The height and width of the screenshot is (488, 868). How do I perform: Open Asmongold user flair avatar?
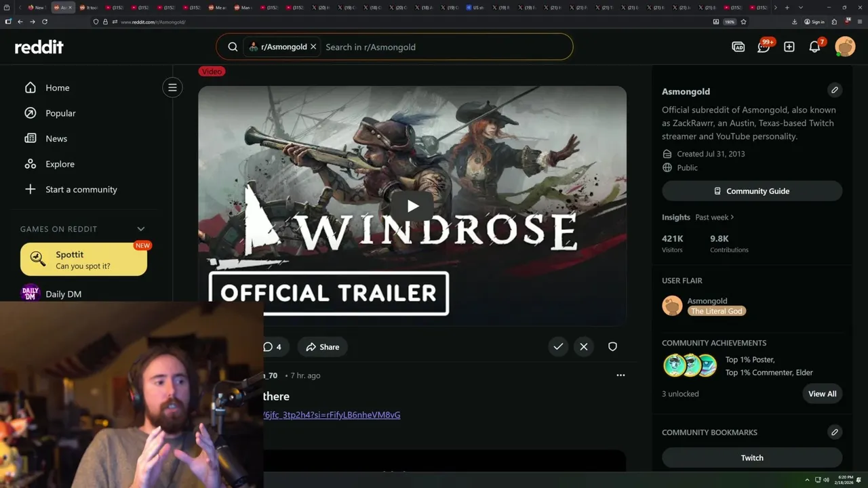pos(672,306)
